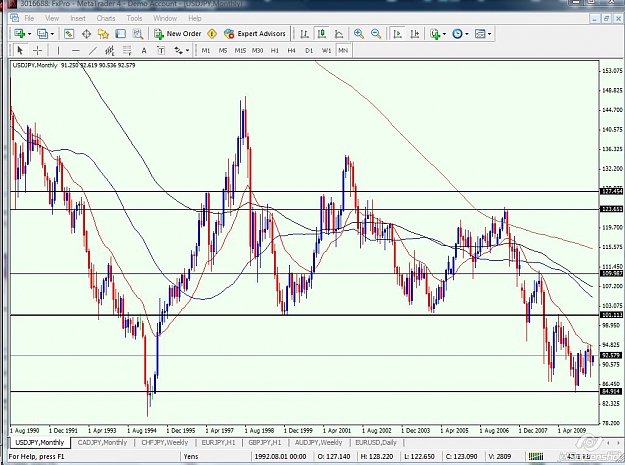Expand the Profiles dropdown arrow
The image size is (625, 465).
52,34
